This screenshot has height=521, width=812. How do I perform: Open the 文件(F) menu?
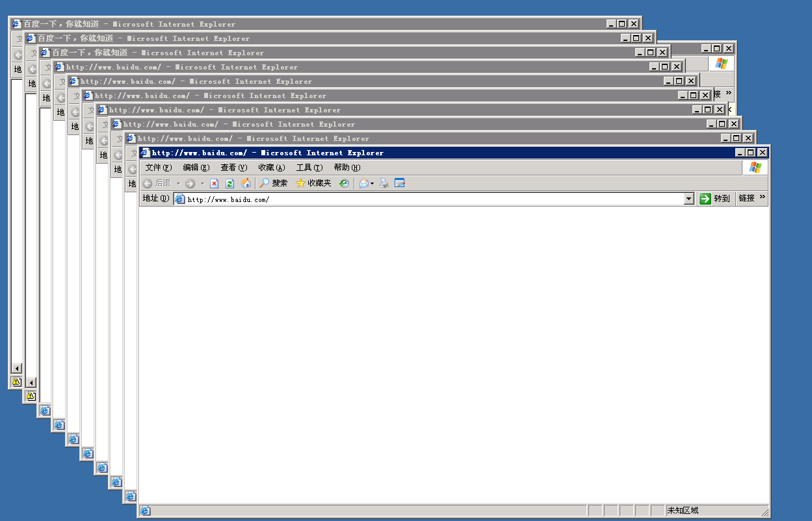coord(159,168)
